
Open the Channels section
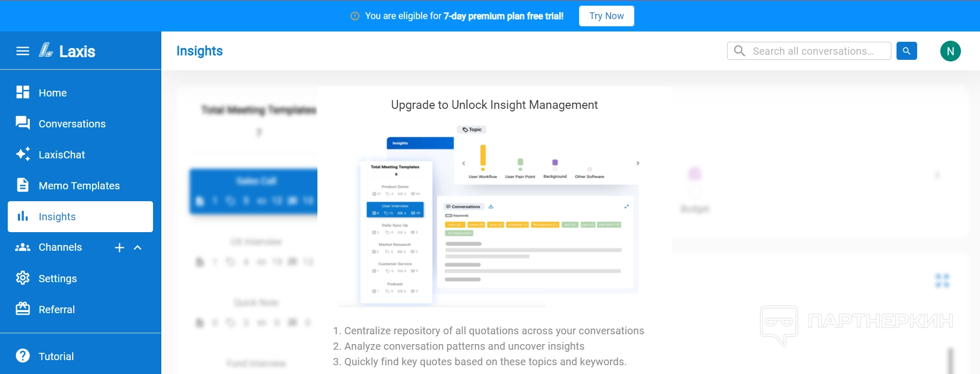click(60, 247)
